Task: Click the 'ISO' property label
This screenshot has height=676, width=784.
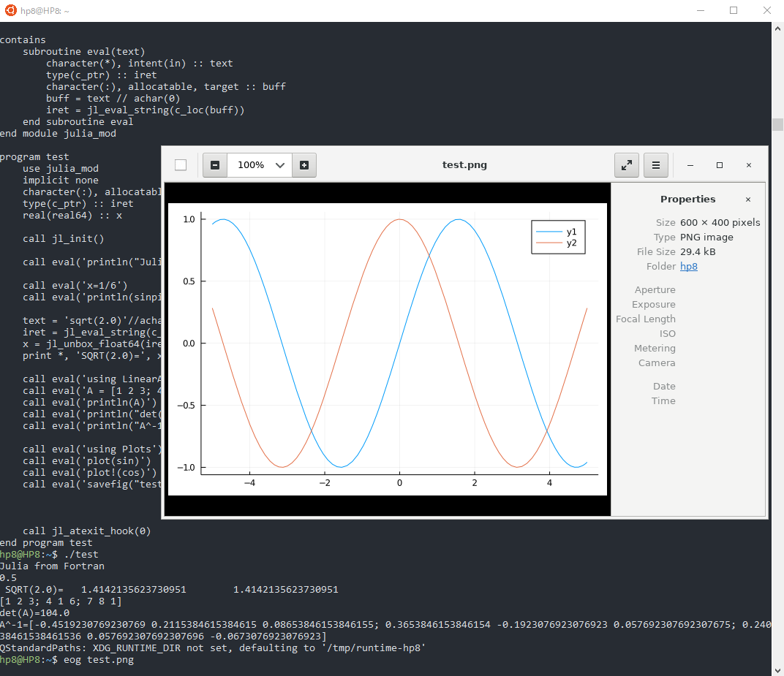Action: [667, 334]
